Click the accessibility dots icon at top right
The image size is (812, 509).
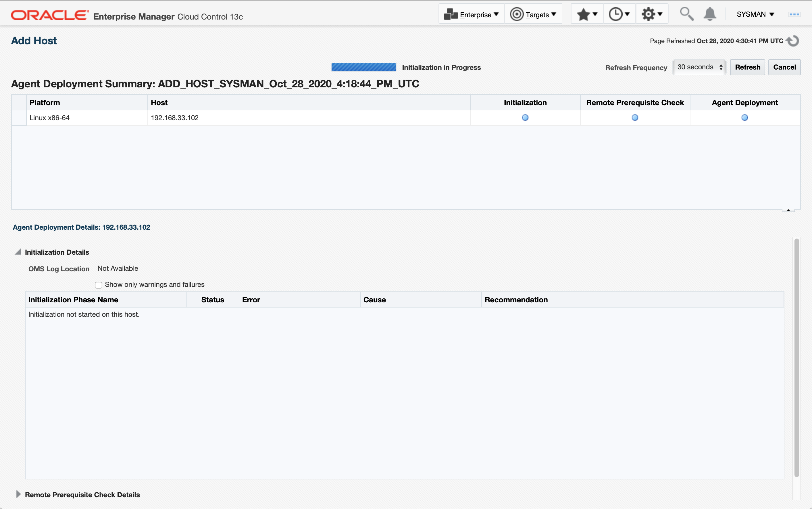point(794,14)
